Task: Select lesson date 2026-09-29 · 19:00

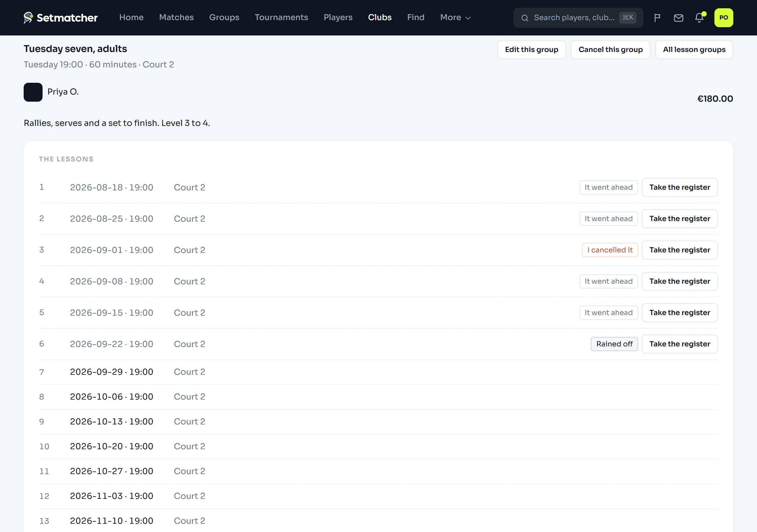Action: pyautogui.click(x=111, y=372)
